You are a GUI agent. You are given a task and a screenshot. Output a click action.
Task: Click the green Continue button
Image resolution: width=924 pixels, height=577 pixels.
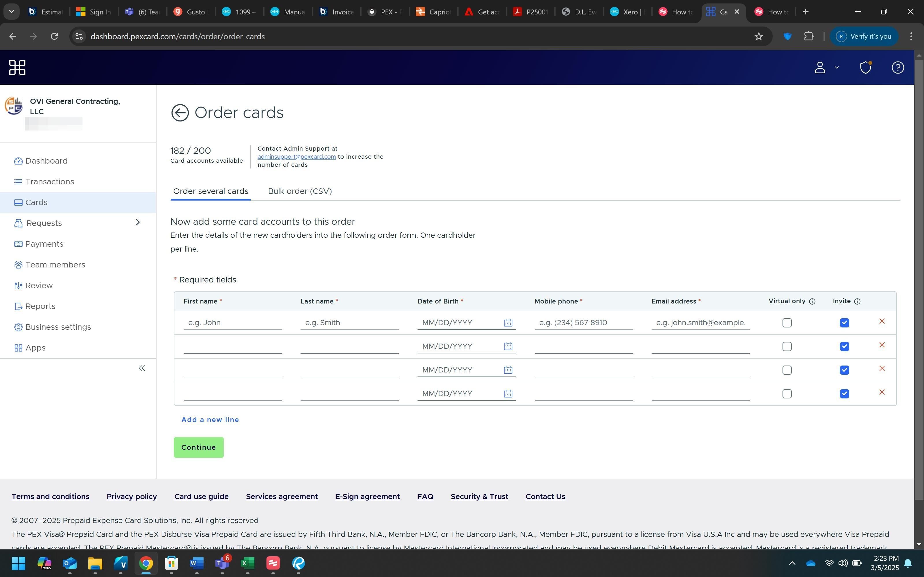pos(199,447)
